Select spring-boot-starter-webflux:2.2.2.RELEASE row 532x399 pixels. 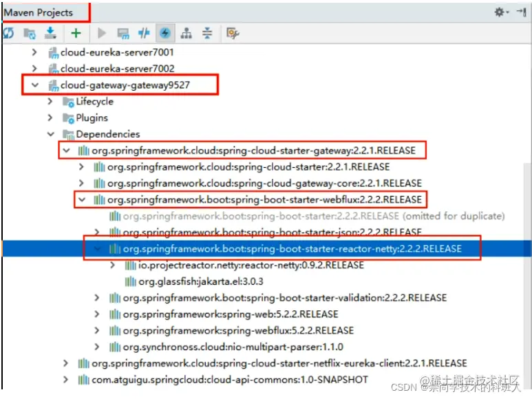click(265, 199)
